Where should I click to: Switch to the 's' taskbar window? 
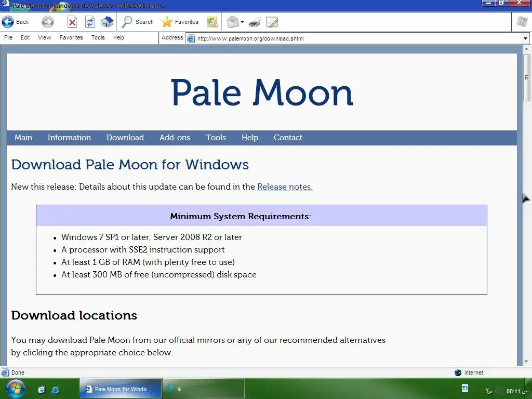[x=204, y=389]
